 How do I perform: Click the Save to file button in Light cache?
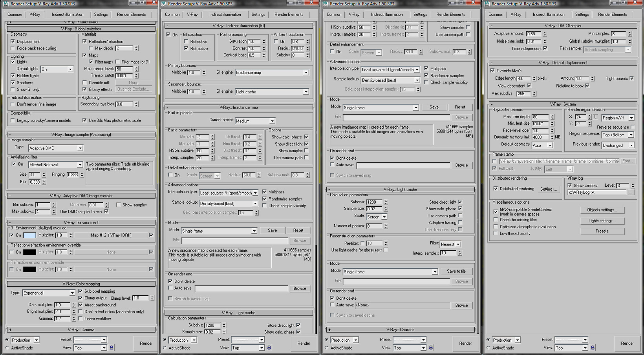(x=456, y=271)
